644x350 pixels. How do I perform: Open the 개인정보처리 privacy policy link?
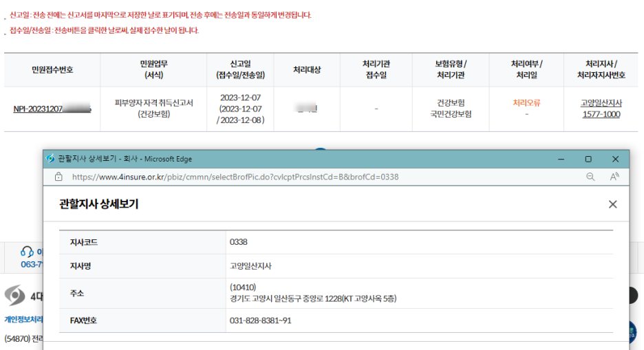[23, 319]
